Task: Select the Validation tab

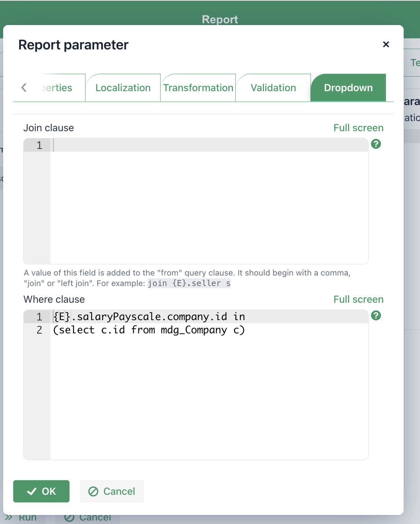Action: coord(273,88)
